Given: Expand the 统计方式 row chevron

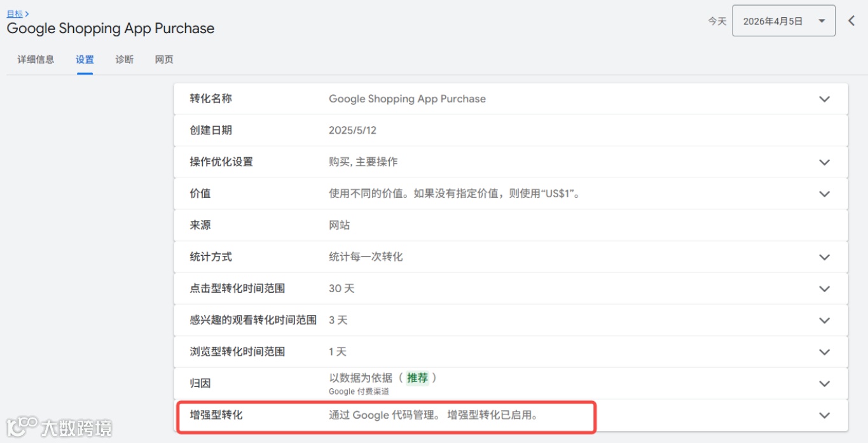Looking at the screenshot, I should pos(825,257).
